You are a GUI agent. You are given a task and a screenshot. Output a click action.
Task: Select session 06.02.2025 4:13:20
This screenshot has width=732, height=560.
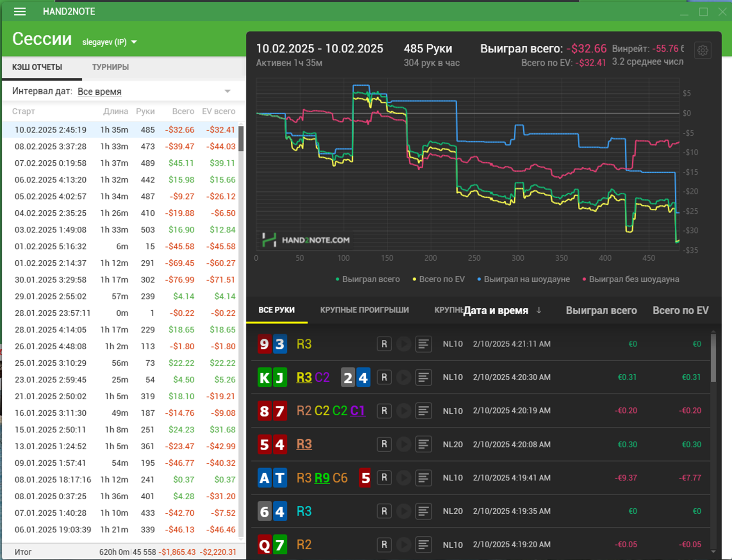click(120, 180)
